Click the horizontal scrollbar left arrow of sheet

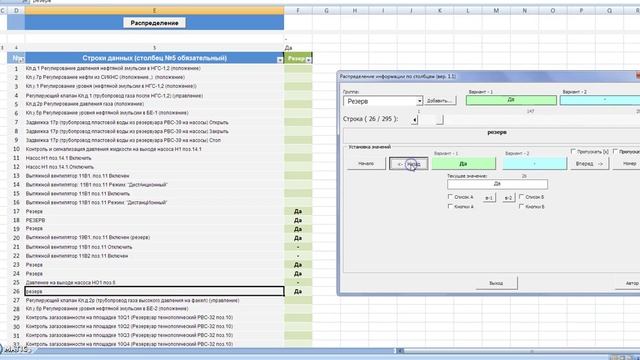pos(400,351)
